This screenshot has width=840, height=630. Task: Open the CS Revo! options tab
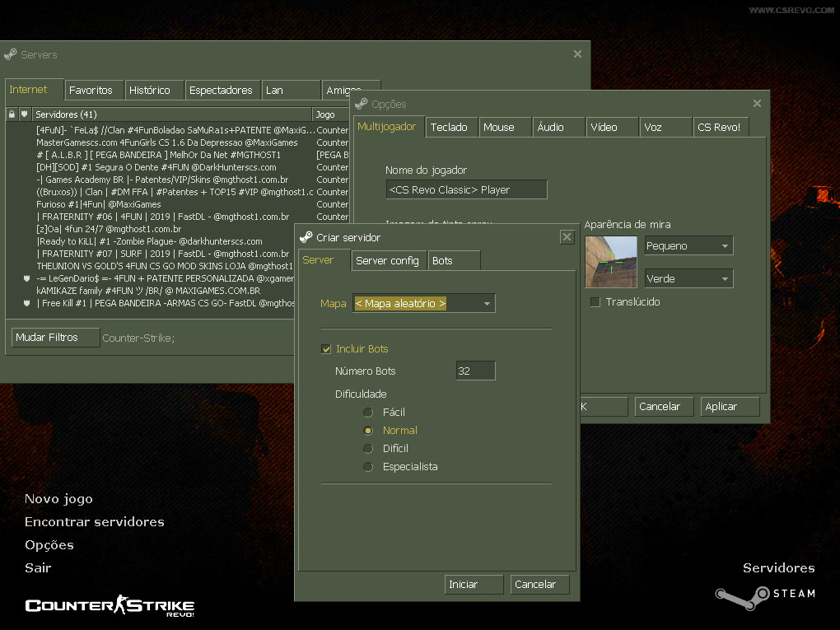pyautogui.click(x=721, y=128)
